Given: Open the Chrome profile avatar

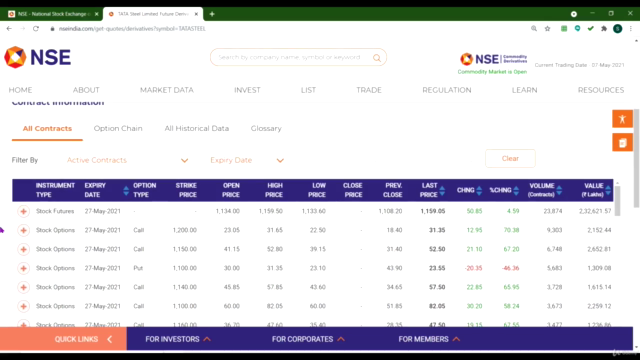Looking at the screenshot, I should click(x=618, y=29).
